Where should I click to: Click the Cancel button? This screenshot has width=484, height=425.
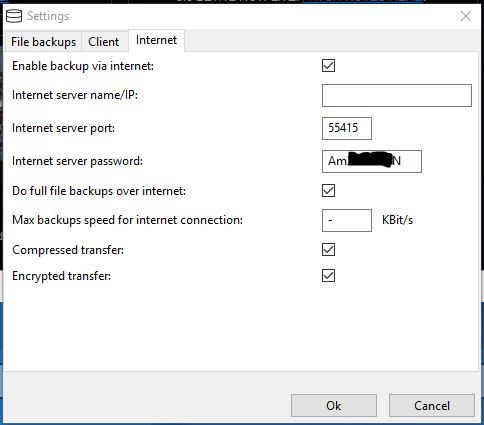(432, 406)
